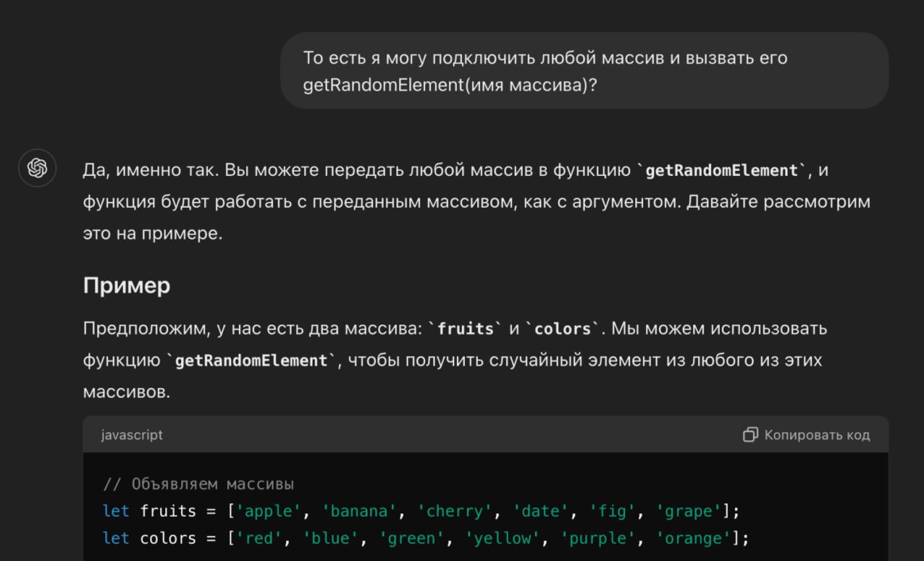Click the "javascript" language label
This screenshot has height=561, width=924.
(x=132, y=435)
